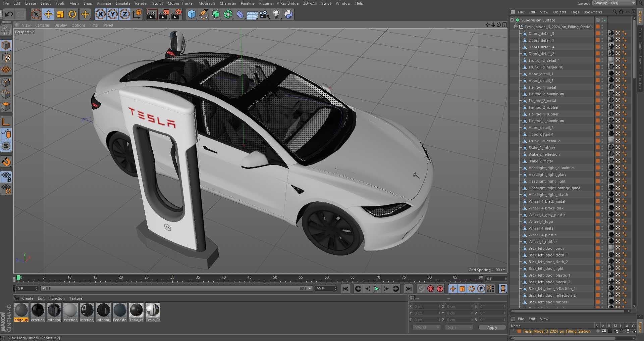Collapse Tesla_Model_3_2024_on_Filling_Station node

pyautogui.click(x=516, y=27)
